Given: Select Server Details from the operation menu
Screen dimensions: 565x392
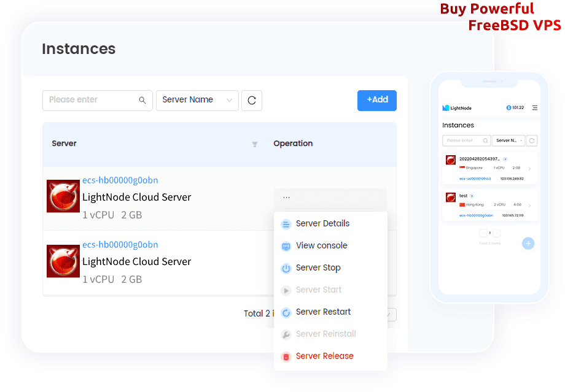Looking at the screenshot, I should 323,223.
